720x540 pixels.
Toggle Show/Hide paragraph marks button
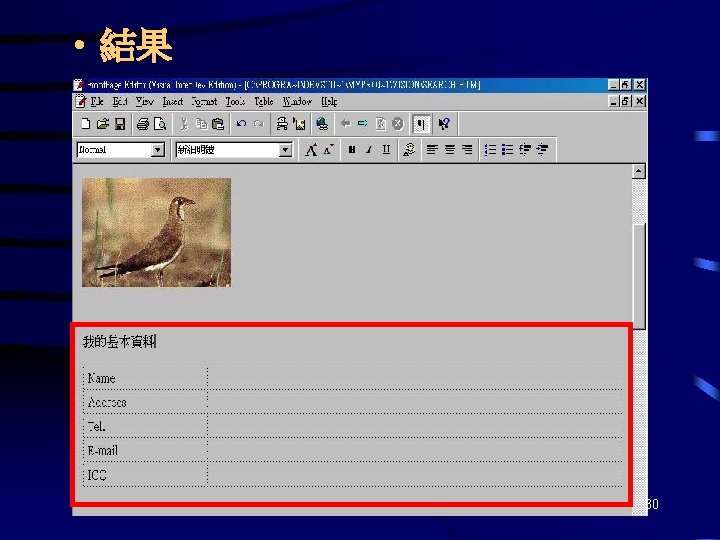421,124
